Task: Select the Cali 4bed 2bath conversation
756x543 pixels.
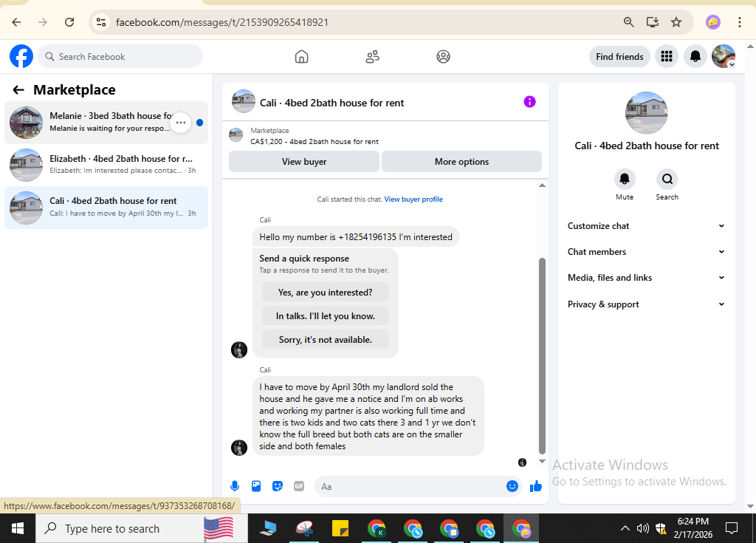Action: tap(106, 207)
